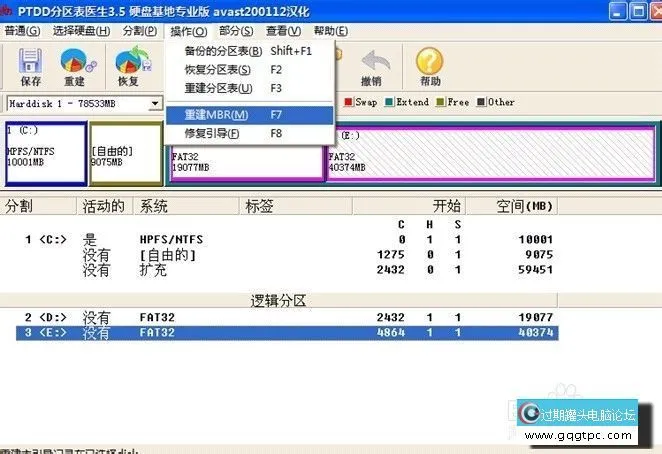Open the 帮助(E) menu

tap(331, 31)
